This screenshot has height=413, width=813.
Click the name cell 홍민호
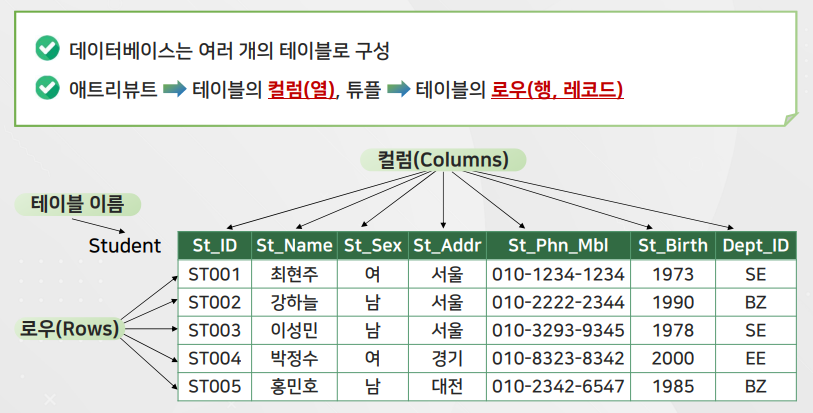293,386
